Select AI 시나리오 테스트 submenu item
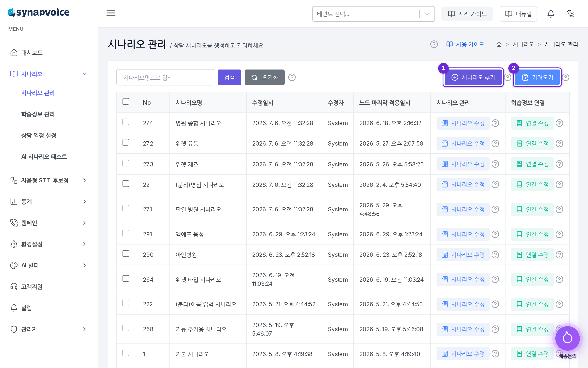Image resolution: width=588 pixels, height=368 pixels. click(x=44, y=156)
